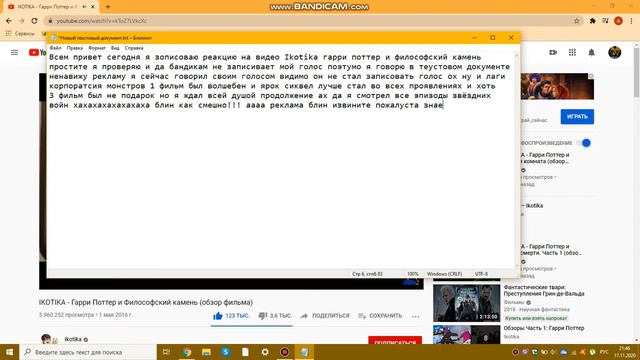The width and height of the screenshot is (640, 360).
Task: Click Windows (CRLF) in Notepad status bar
Action: coord(444,274)
